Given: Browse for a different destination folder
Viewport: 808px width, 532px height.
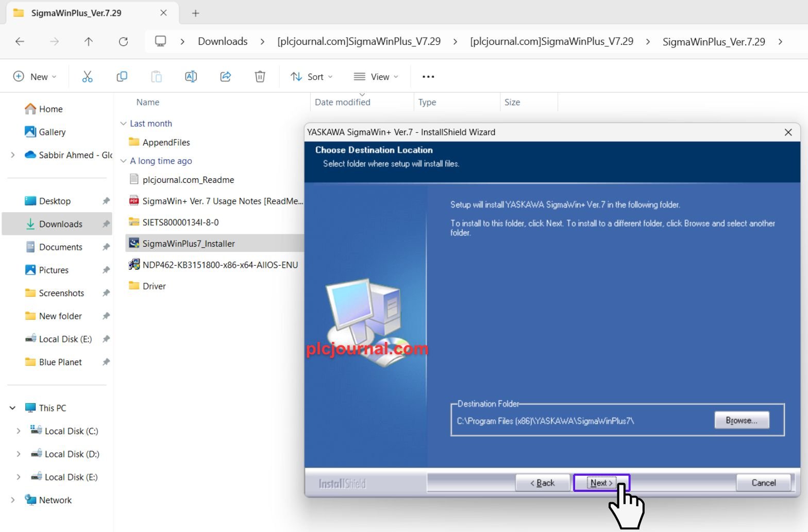Looking at the screenshot, I should (742, 420).
